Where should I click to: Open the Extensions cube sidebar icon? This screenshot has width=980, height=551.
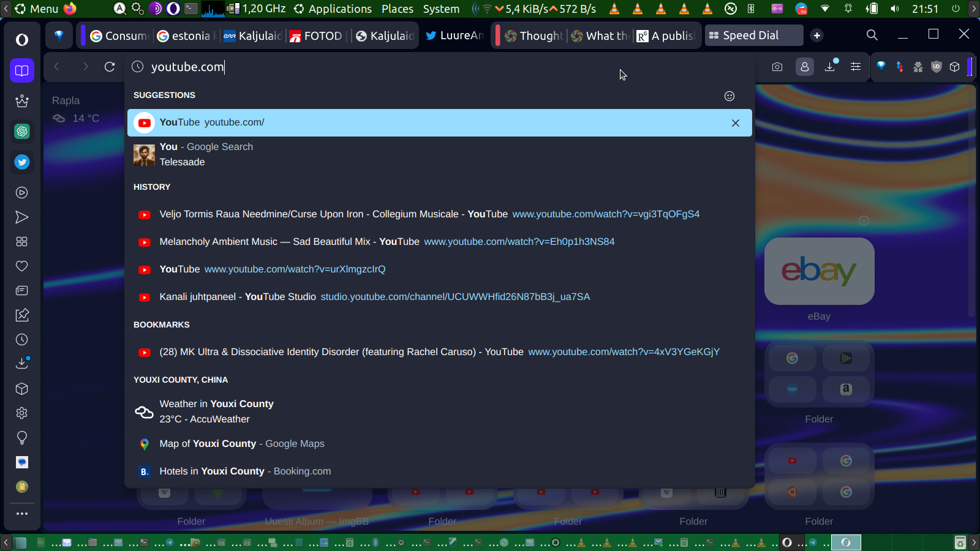point(22,389)
